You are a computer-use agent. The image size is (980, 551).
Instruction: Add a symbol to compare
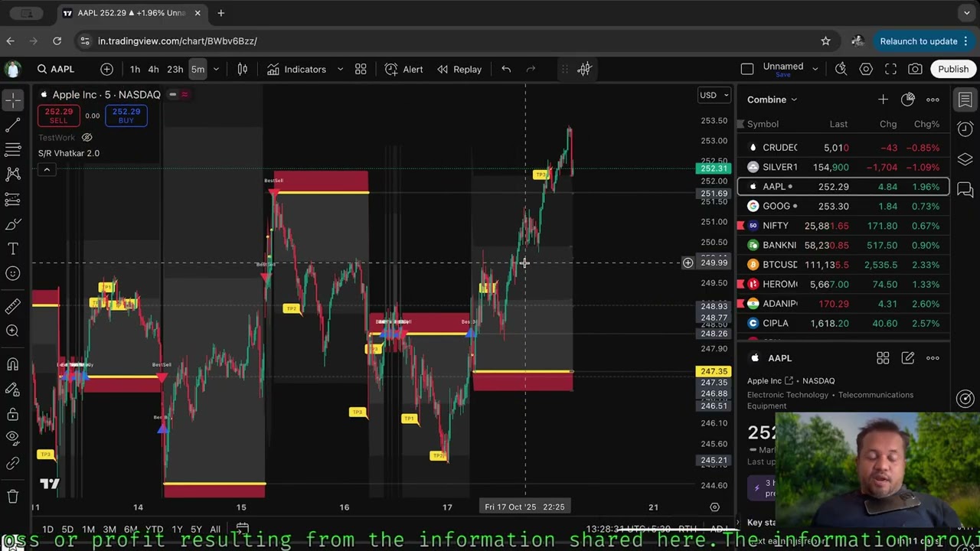pyautogui.click(x=106, y=69)
